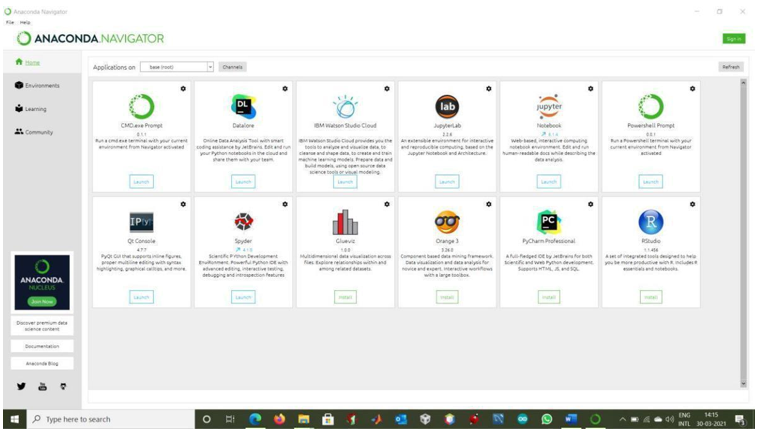Click the Datalore DL logo icon
The width and height of the screenshot is (758, 433).
click(243, 106)
